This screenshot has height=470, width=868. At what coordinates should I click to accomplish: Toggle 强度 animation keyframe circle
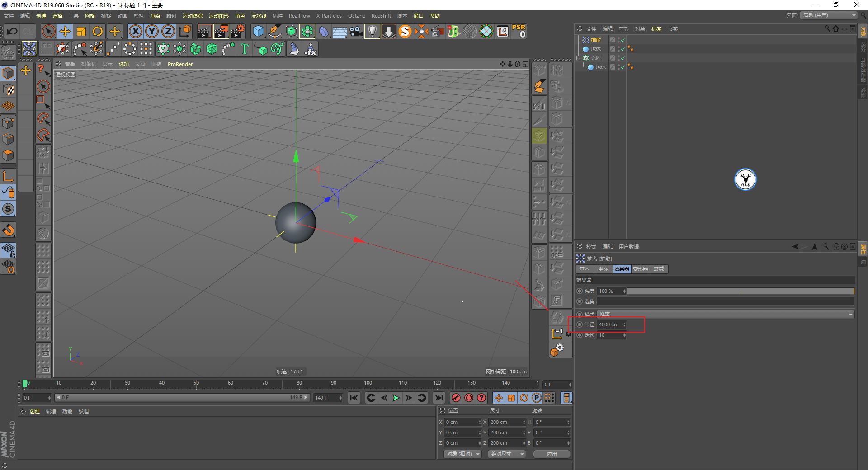(x=580, y=291)
